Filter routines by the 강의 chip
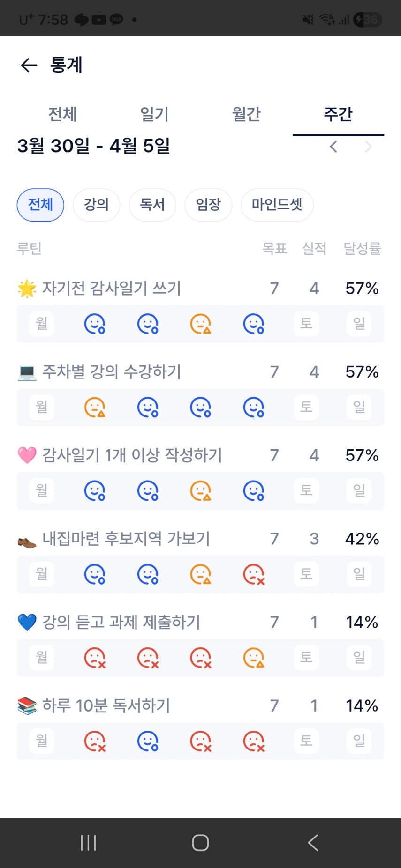The height and width of the screenshot is (868, 401). 96,205
